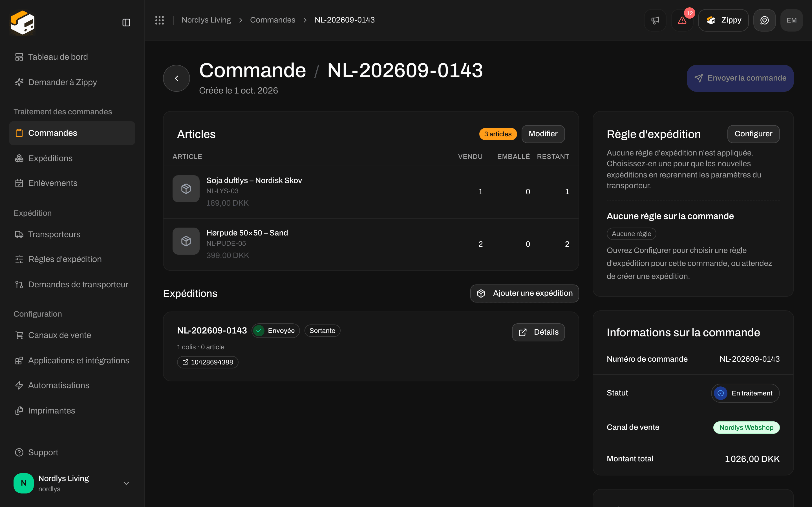Open the Zippy assistant button
Viewport: 812px width, 507px height.
point(723,20)
